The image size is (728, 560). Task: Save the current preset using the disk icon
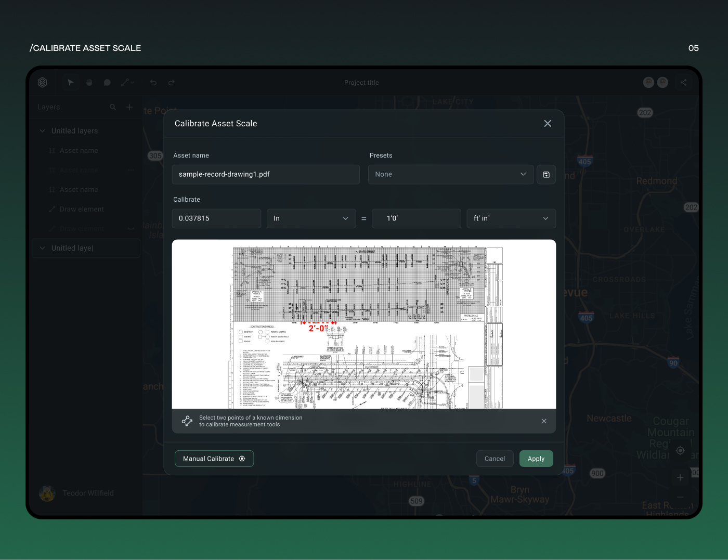[x=546, y=174]
